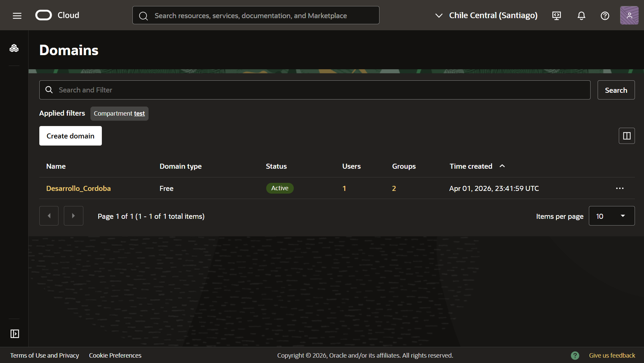Click the magnifier in the Search and Filter bar

(x=49, y=90)
